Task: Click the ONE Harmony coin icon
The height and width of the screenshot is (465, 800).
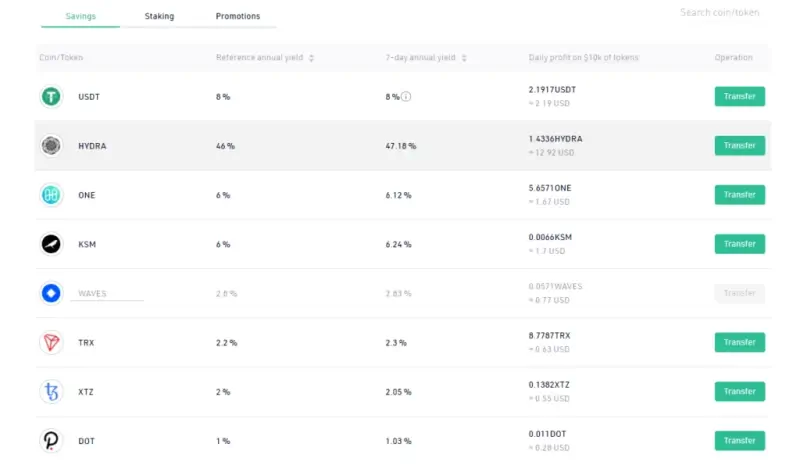Action: [x=51, y=195]
